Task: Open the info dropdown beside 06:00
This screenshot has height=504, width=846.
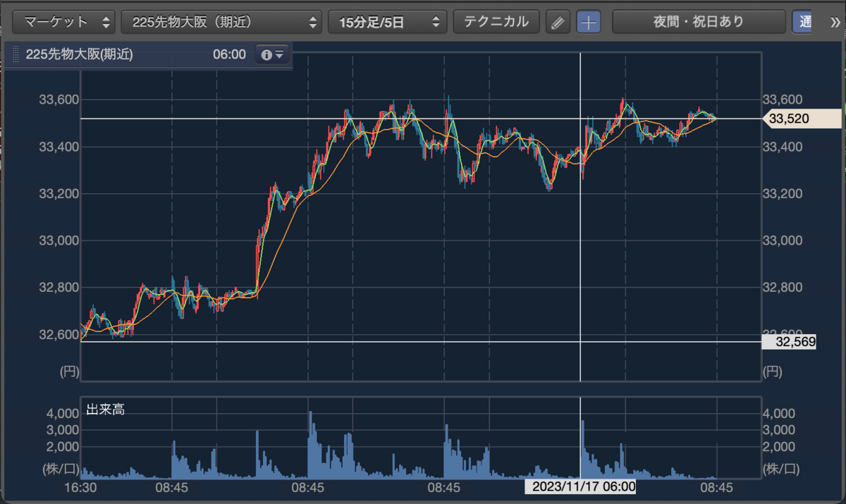Action: [271, 54]
